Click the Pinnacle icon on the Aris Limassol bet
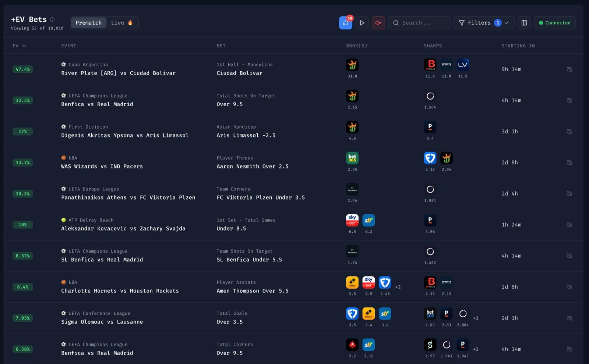Screen dimensions: 589x364 coord(430,126)
